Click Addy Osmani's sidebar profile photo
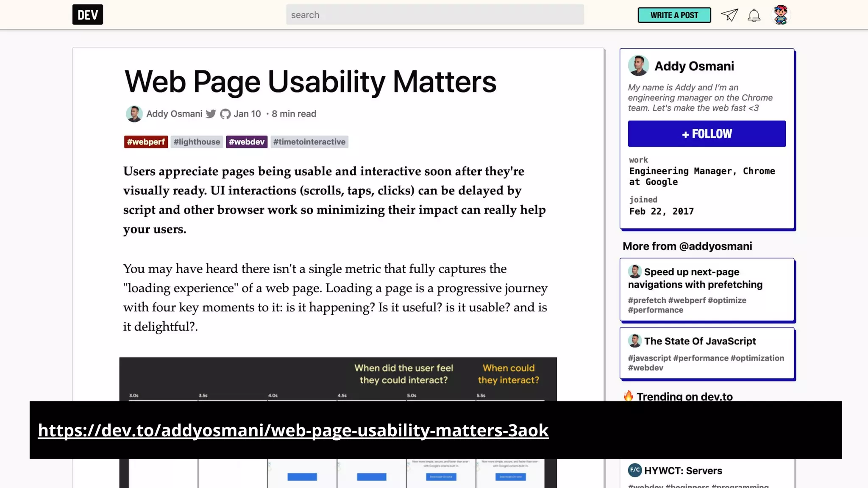Image resolution: width=868 pixels, height=488 pixels. pyautogui.click(x=638, y=66)
